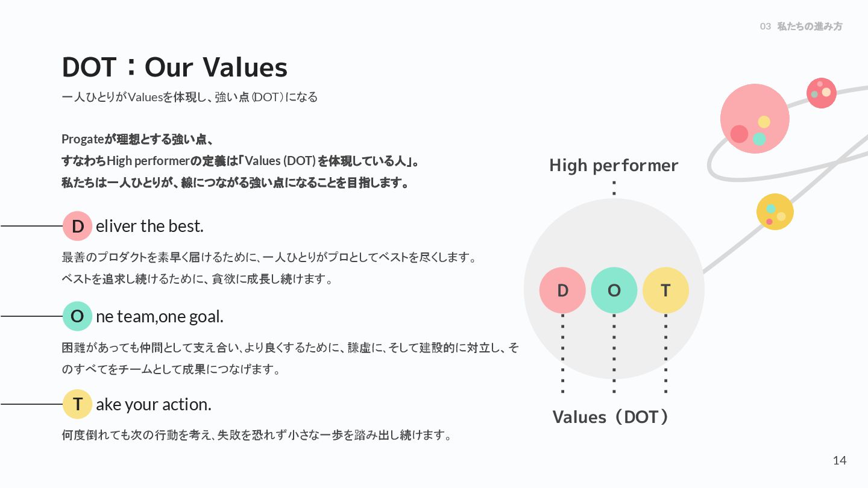868x488 pixels.
Task: Click the yellow planet on the orbit line
Action: (x=775, y=212)
